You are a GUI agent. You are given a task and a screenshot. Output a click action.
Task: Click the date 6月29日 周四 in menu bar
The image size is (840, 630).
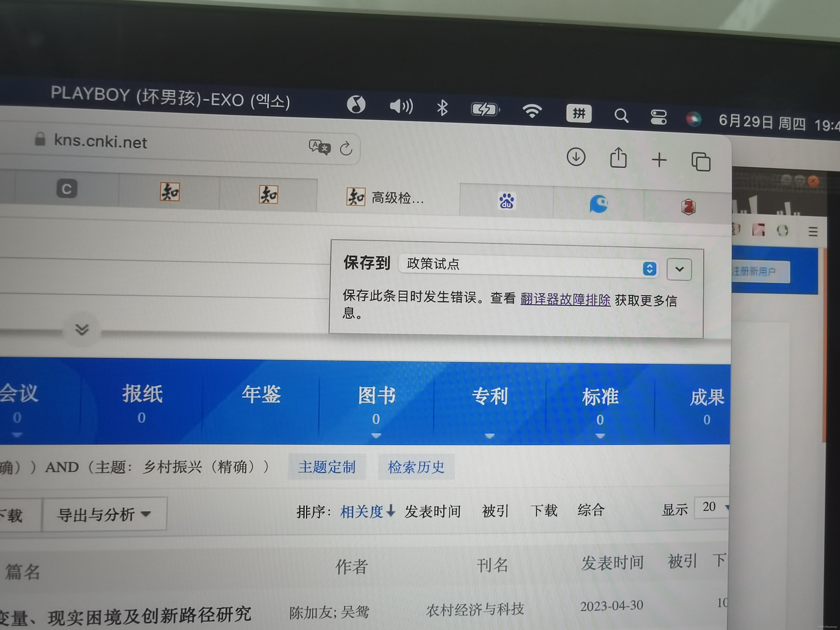coord(762,122)
